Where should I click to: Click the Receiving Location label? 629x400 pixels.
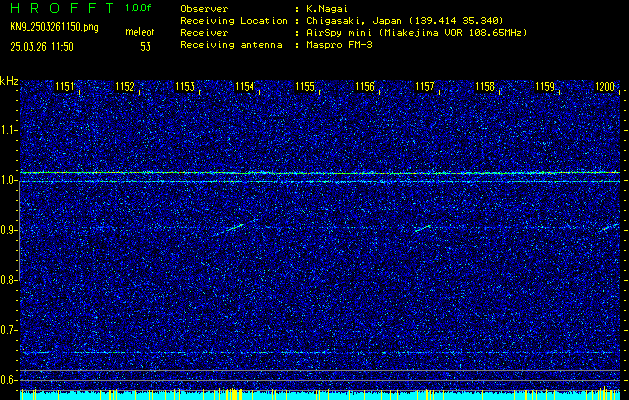coord(234,21)
